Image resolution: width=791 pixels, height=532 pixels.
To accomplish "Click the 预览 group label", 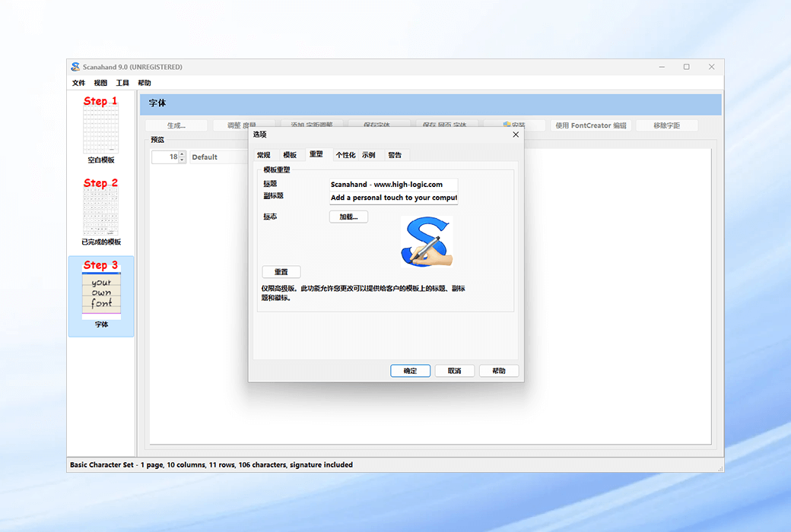I will click(157, 140).
